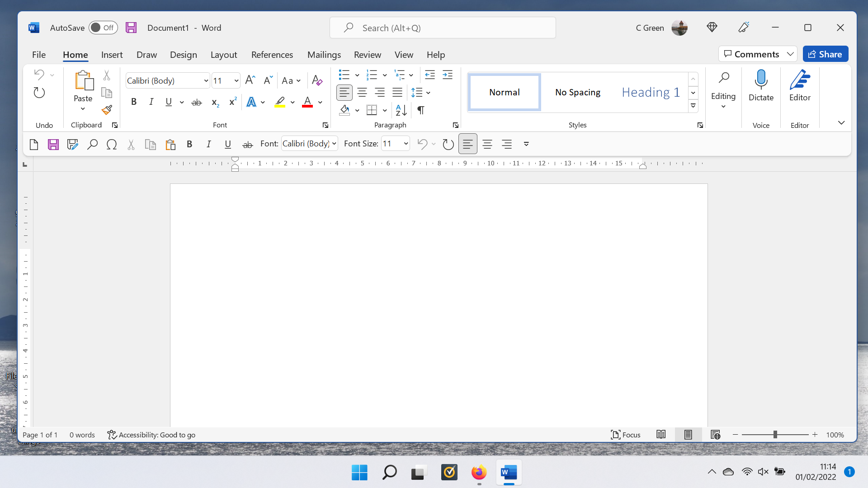Click the Save As icon in quick toolbar
Image resolution: width=868 pixels, height=488 pixels.
(72, 144)
